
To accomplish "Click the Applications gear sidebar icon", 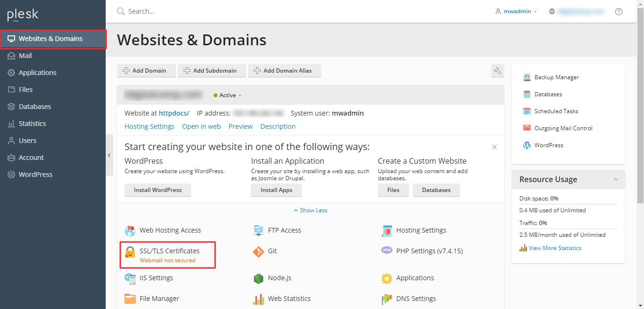I will pos(11,73).
